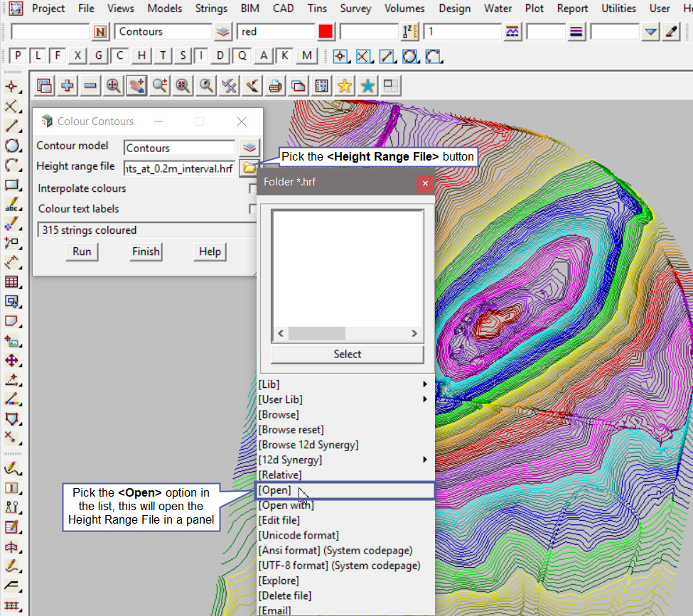This screenshot has height=616, width=693.
Task: Open the blue dropdown arrow in top toolbar
Action: 650,32
